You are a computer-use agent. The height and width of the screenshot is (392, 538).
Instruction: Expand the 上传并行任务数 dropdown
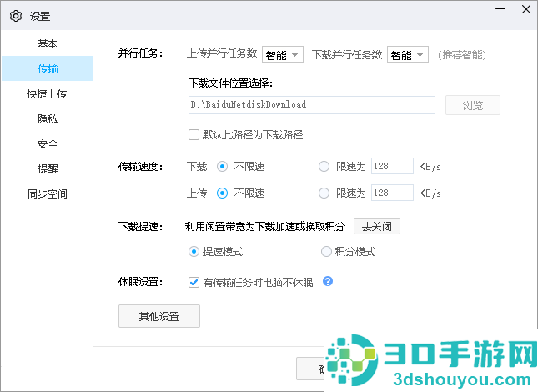tap(283, 54)
